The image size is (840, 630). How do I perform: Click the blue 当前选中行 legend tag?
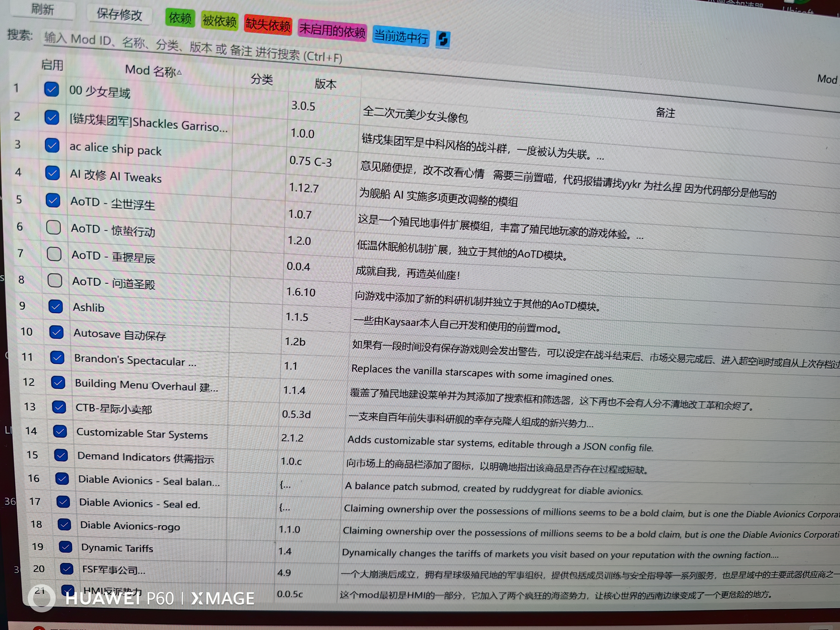click(401, 37)
